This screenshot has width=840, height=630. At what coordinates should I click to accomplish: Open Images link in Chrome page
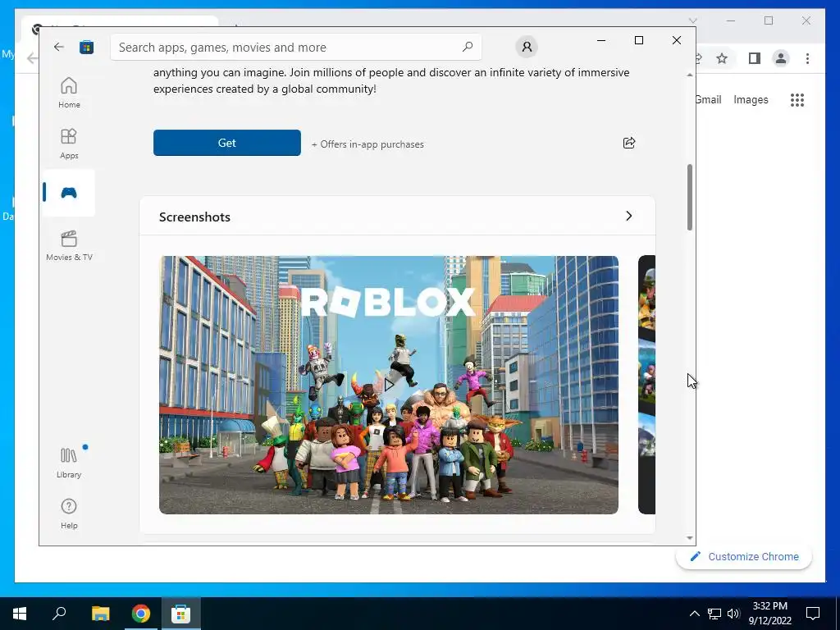coord(751,99)
